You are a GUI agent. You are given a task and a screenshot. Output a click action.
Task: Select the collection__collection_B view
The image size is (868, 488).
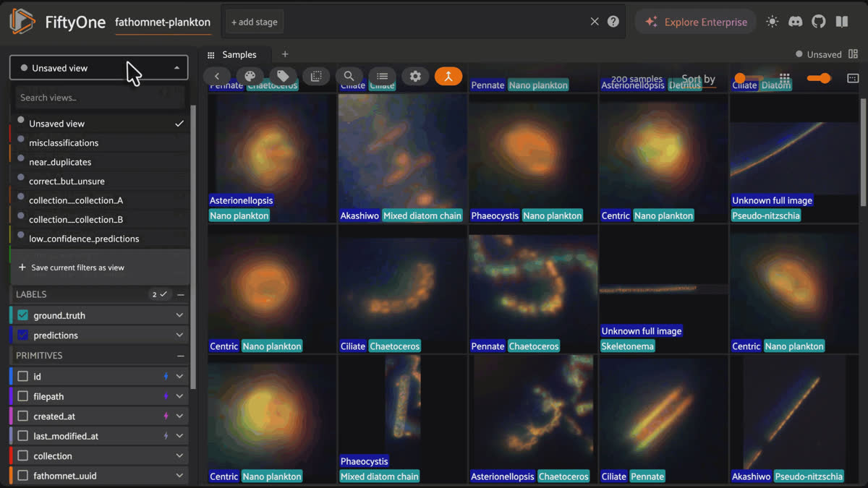coord(100,220)
